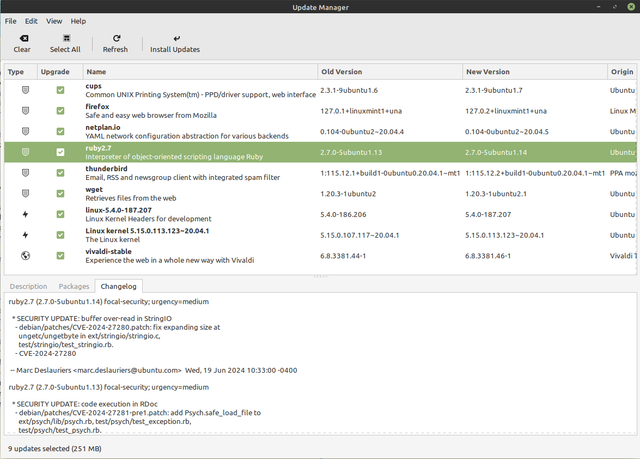This screenshot has height=459, width=640.
Task: Open the View menu
Action: 54,21
